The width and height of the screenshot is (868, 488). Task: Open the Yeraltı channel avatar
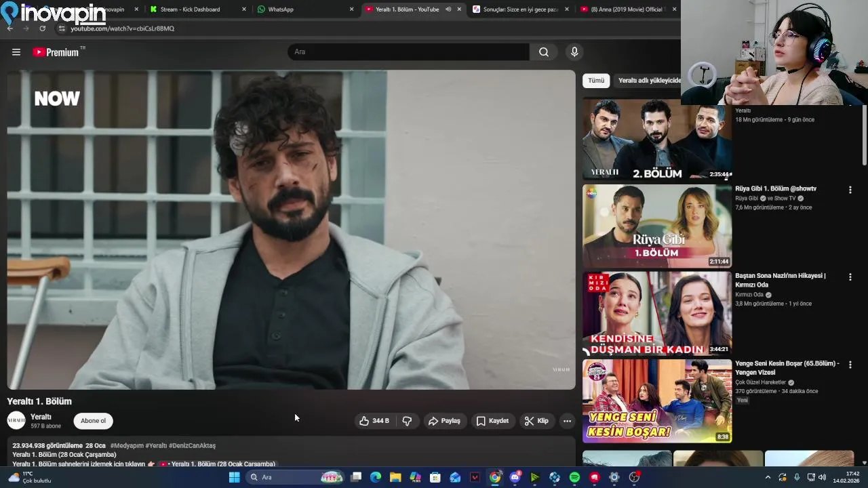point(16,421)
